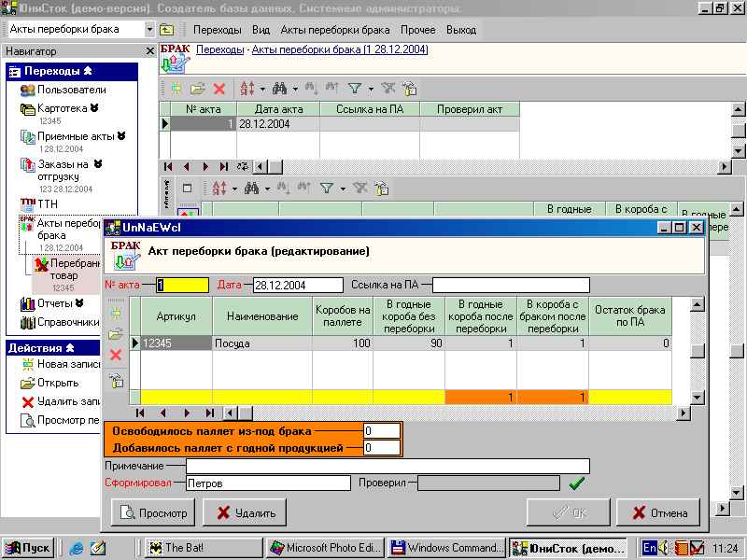Click Открыть in the Действия panel
The height and width of the screenshot is (560, 747).
click(58, 383)
